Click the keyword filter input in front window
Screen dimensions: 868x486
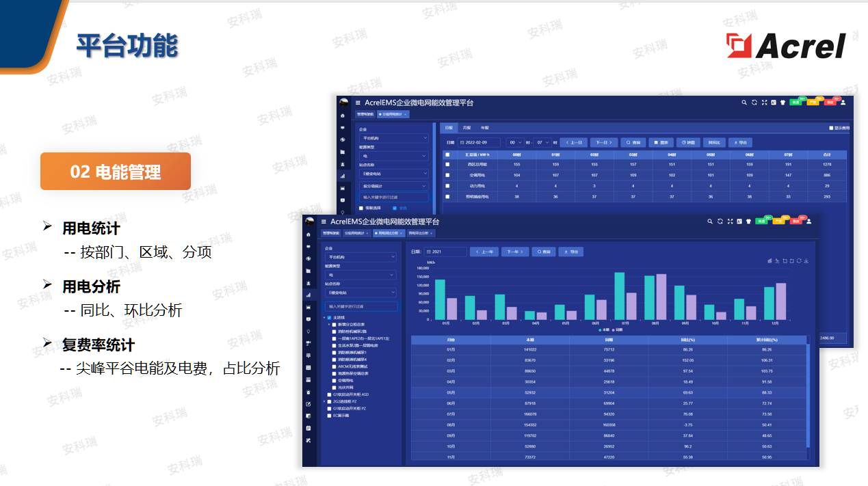pyautogui.click(x=361, y=306)
